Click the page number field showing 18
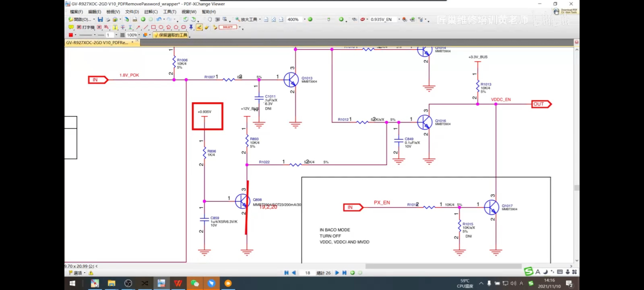The image size is (644, 290). [308, 273]
